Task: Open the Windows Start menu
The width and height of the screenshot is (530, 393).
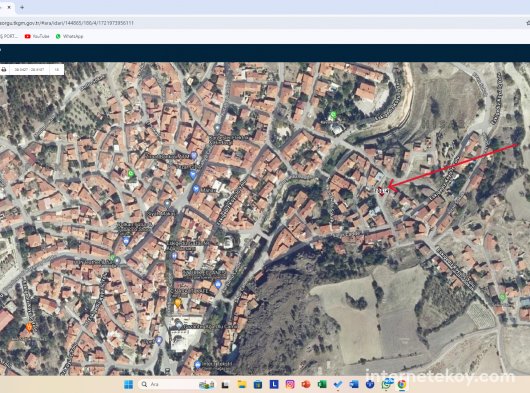Action: (x=128, y=384)
